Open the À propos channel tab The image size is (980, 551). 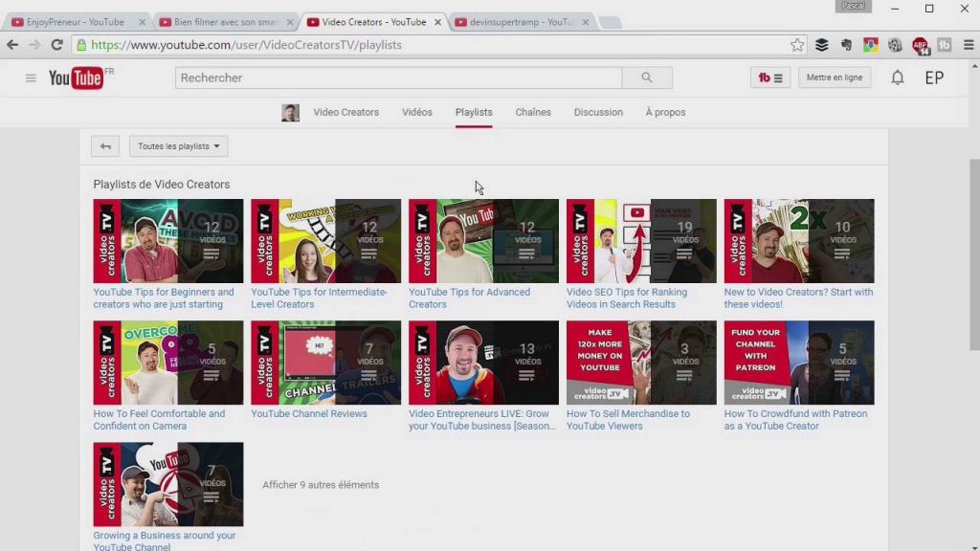(665, 113)
